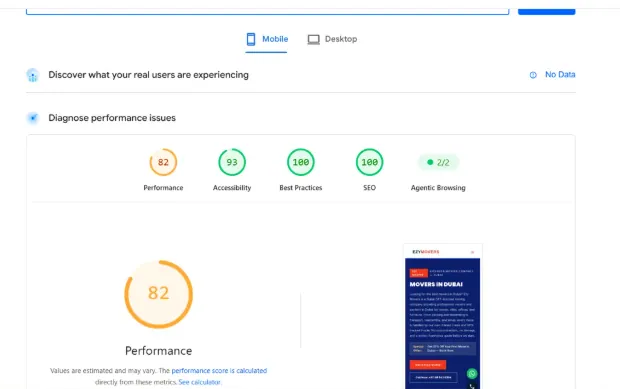Select the 93 Accessibility score gauge
Screen dimensions: 620x389
click(x=232, y=162)
